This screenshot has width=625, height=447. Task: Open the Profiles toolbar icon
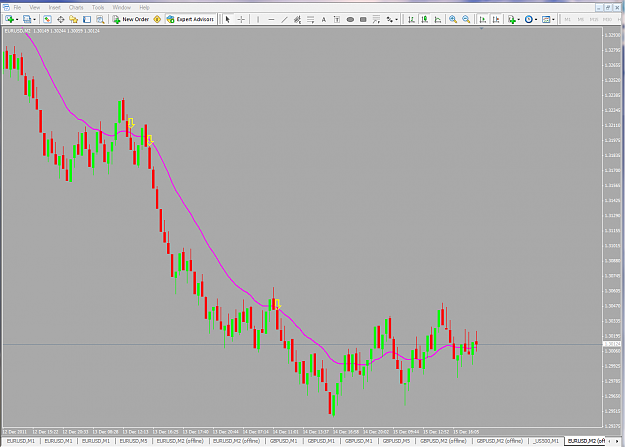(27, 19)
